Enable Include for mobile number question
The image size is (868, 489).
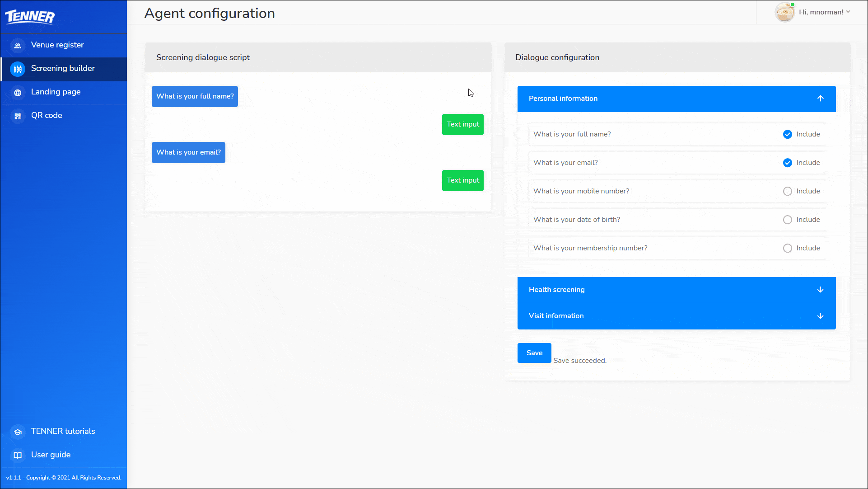click(787, 191)
